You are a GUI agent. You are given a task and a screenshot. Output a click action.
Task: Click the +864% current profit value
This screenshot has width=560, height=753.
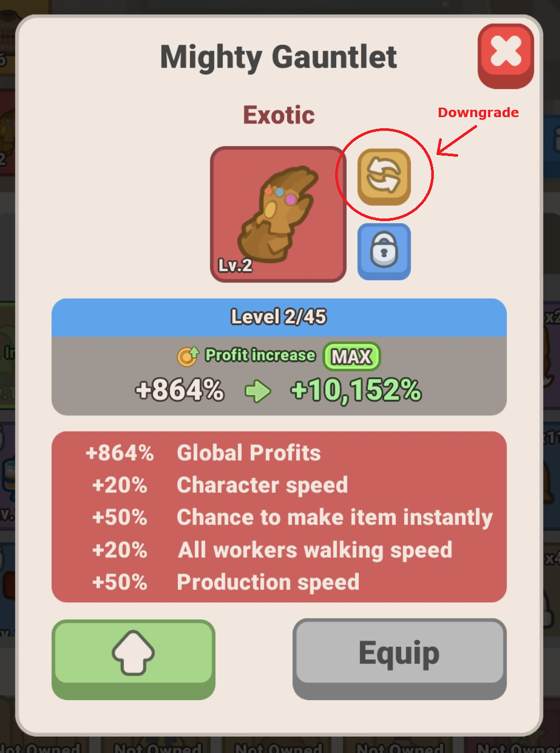tap(180, 390)
